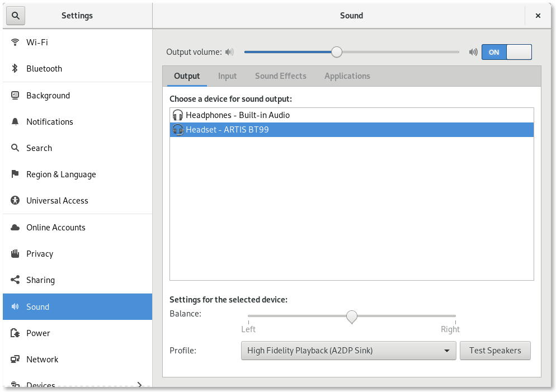Open the Profile dropdown A2DP Sink
The image size is (556, 392).
pos(348,351)
